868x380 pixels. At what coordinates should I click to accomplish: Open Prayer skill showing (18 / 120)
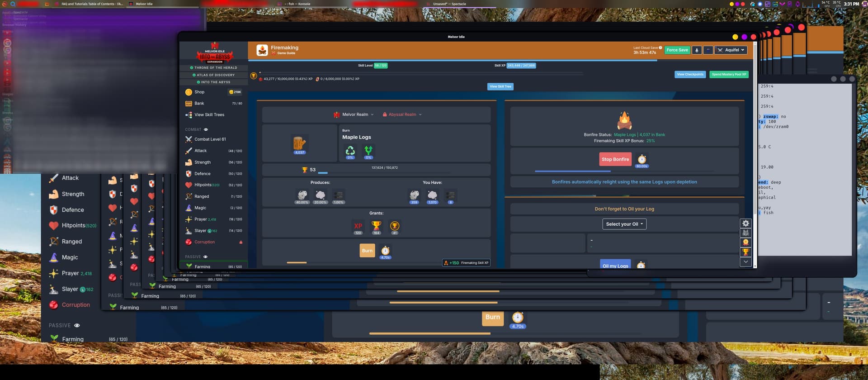[x=213, y=219]
